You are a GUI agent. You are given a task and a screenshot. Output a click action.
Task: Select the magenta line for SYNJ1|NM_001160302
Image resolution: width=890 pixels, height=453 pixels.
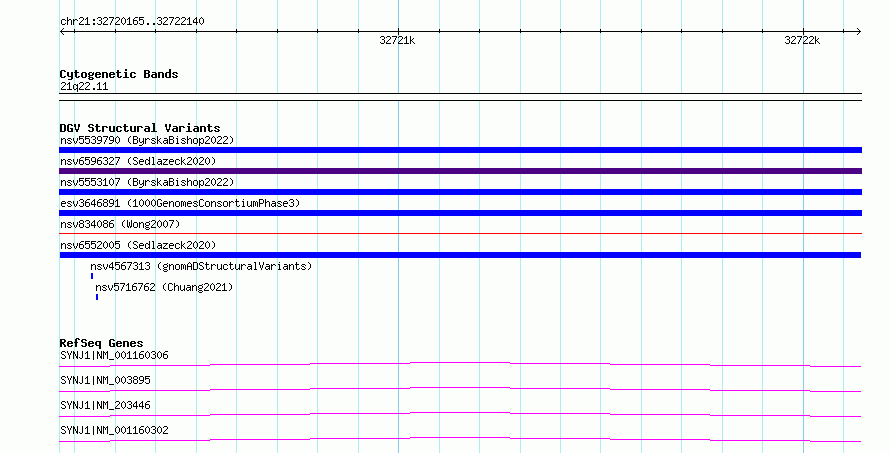460,439
